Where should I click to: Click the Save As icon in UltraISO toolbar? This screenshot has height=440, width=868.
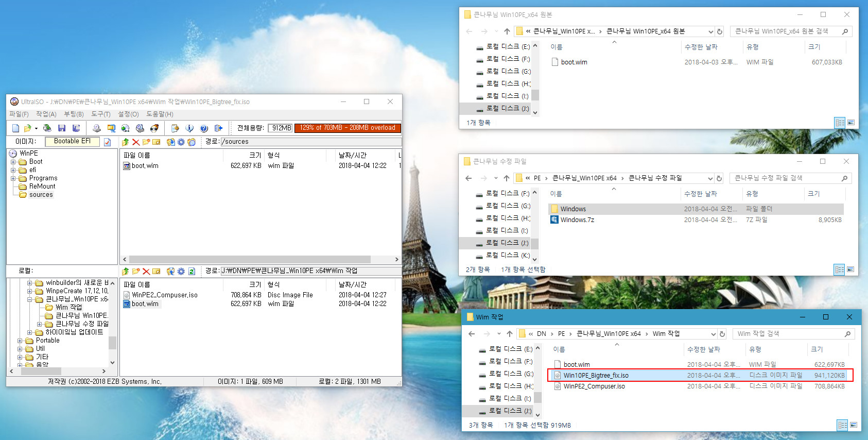76,128
